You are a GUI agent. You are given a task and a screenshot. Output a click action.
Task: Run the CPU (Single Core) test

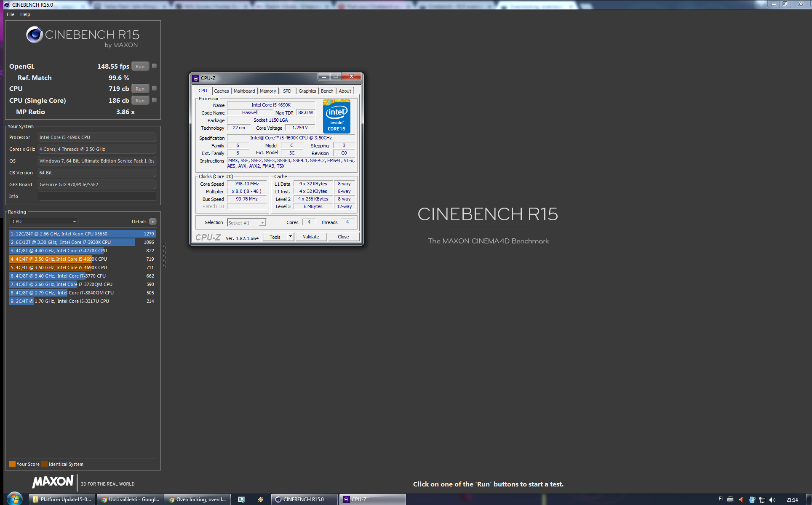coord(140,101)
